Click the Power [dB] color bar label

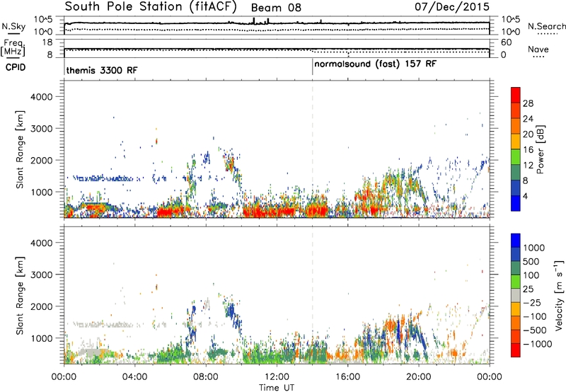pyautogui.click(x=540, y=149)
